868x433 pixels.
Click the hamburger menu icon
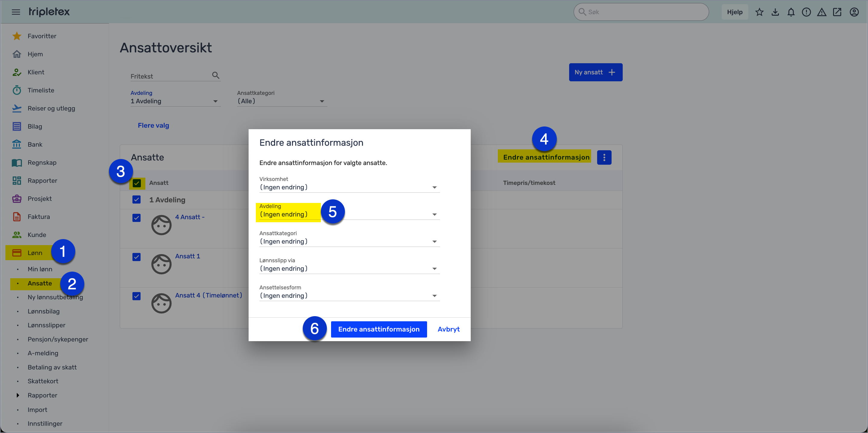16,12
